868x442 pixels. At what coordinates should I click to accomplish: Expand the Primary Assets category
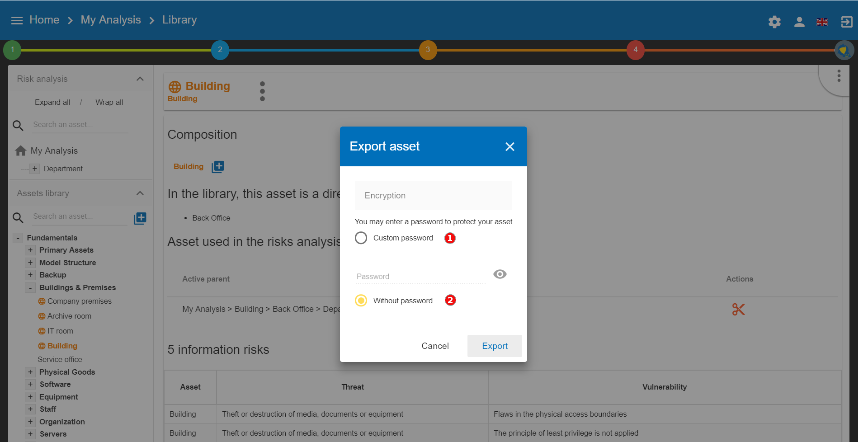pos(30,250)
